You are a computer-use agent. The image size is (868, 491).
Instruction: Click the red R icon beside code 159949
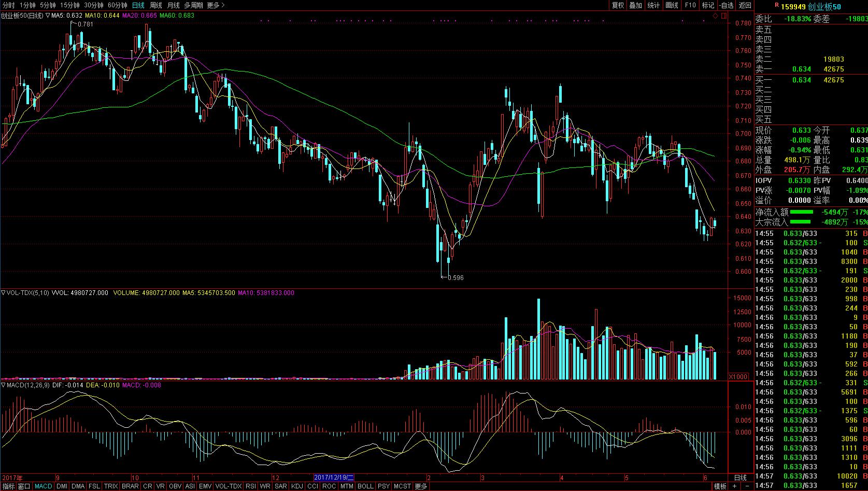(776, 5)
